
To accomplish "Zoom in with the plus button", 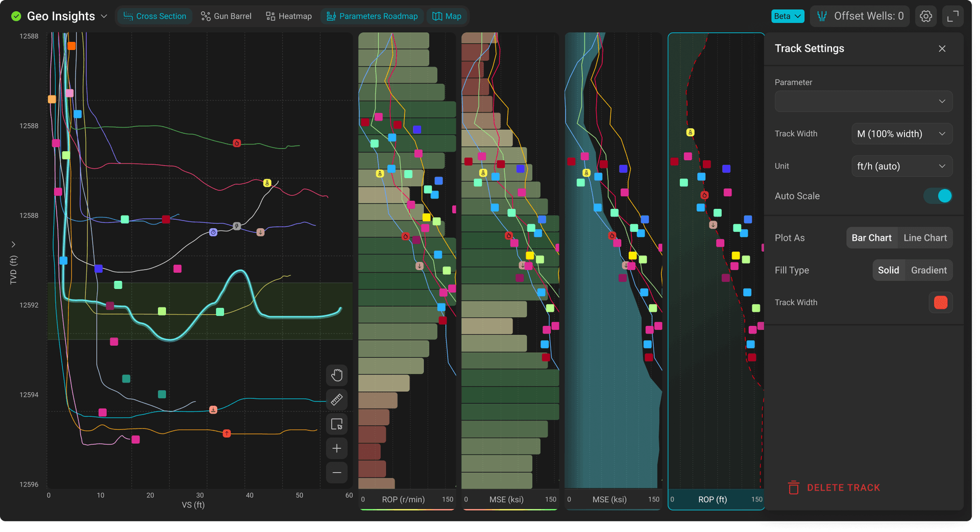I will (337, 448).
